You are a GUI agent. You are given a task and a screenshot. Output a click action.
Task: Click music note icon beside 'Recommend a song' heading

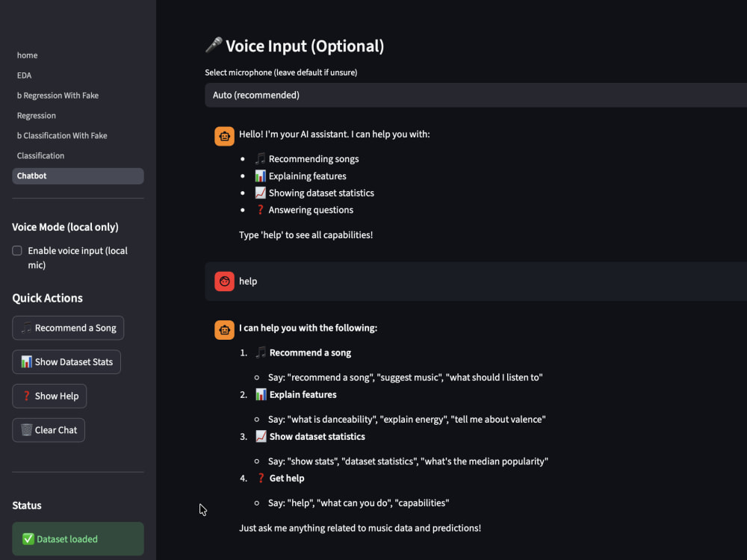click(261, 352)
